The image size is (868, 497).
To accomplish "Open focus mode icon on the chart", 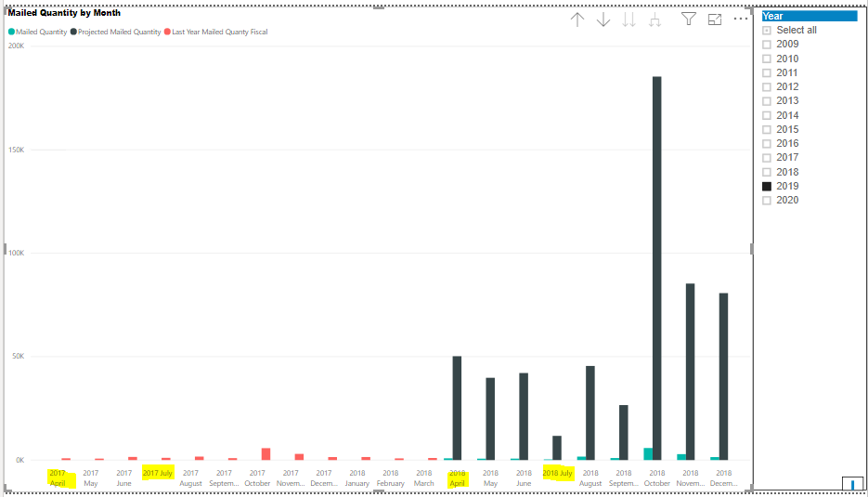I will point(715,20).
